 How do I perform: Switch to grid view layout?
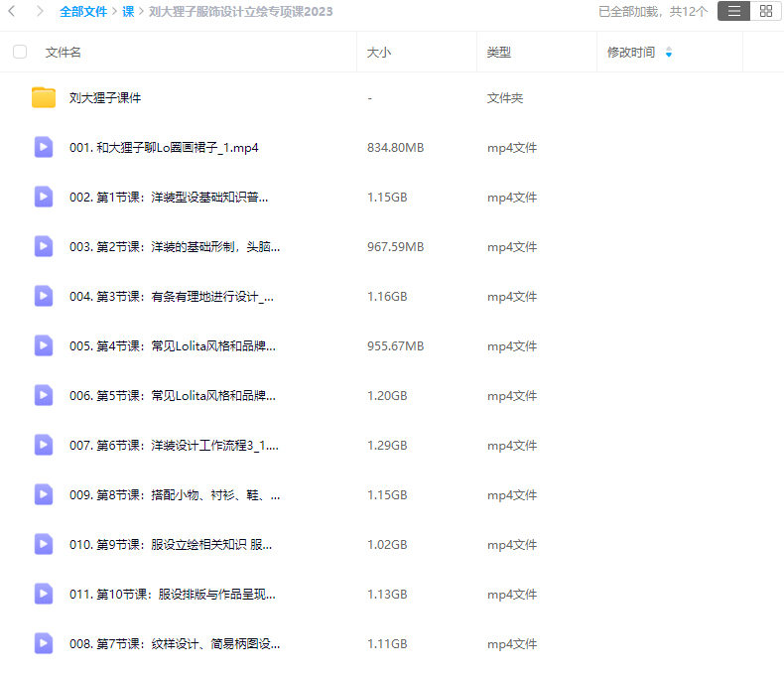click(764, 12)
